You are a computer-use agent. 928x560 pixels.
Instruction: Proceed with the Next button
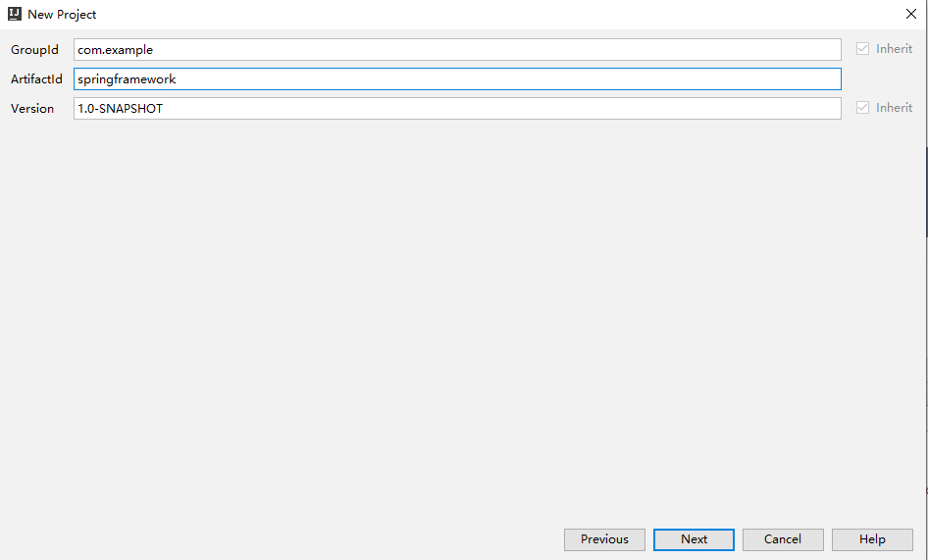click(x=694, y=539)
